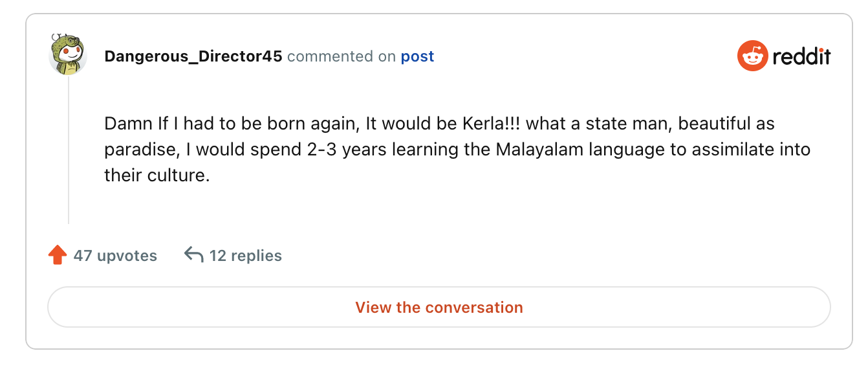
Task: Click the "View the conversation" button
Action: coord(439,307)
